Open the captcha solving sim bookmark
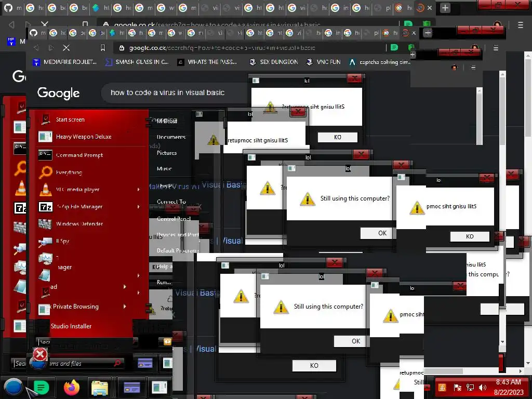532x399 pixels. (379, 62)
